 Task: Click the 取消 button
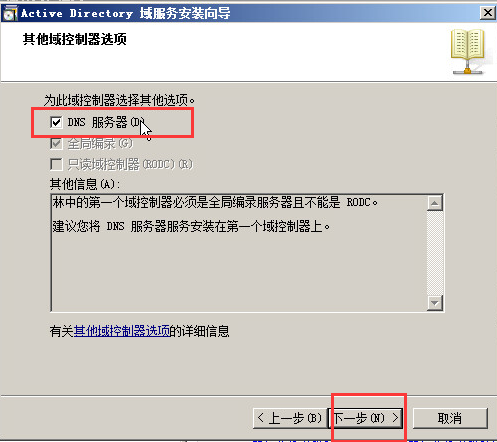click(x=450, y=418)
